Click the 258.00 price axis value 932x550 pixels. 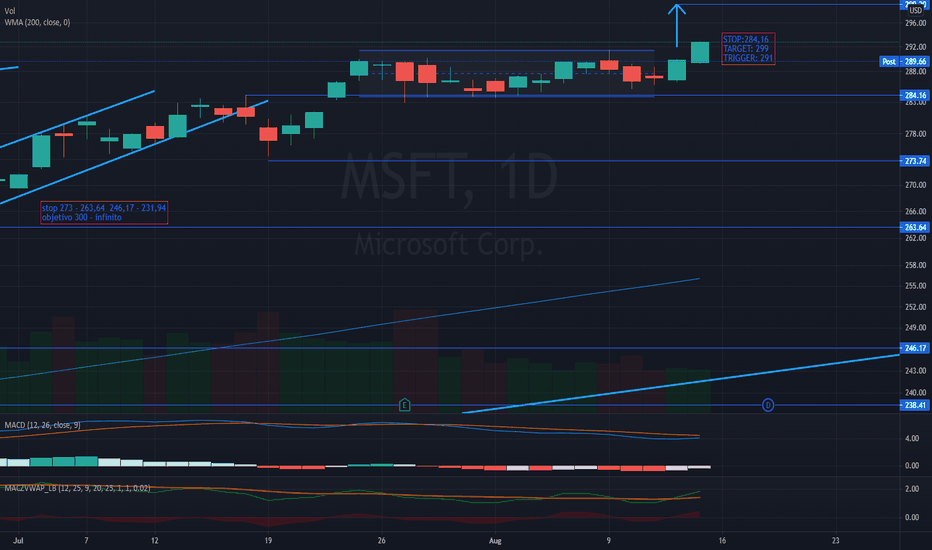(x=915, y=265)
